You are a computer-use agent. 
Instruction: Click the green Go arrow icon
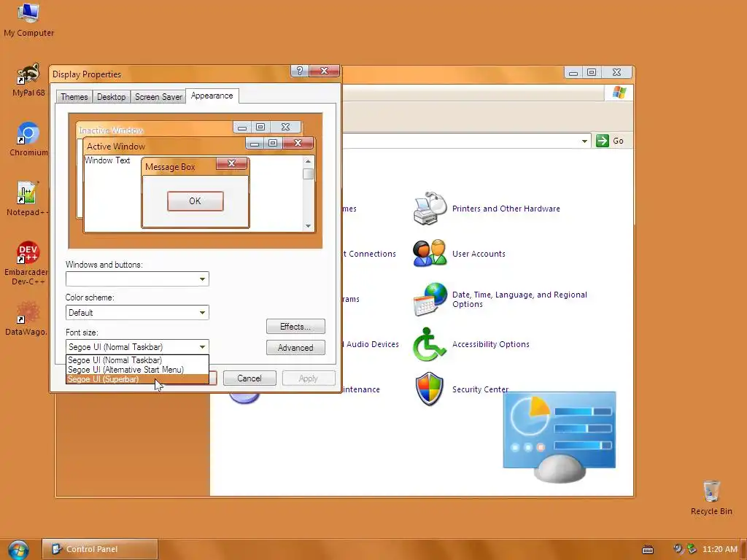point(602,141)
